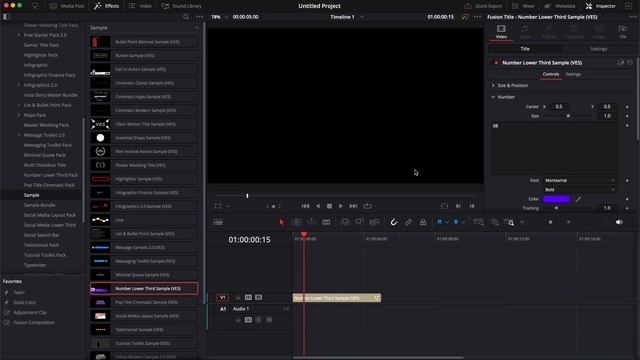
Task: Click the Center X value field
Action: coord(559,107)
